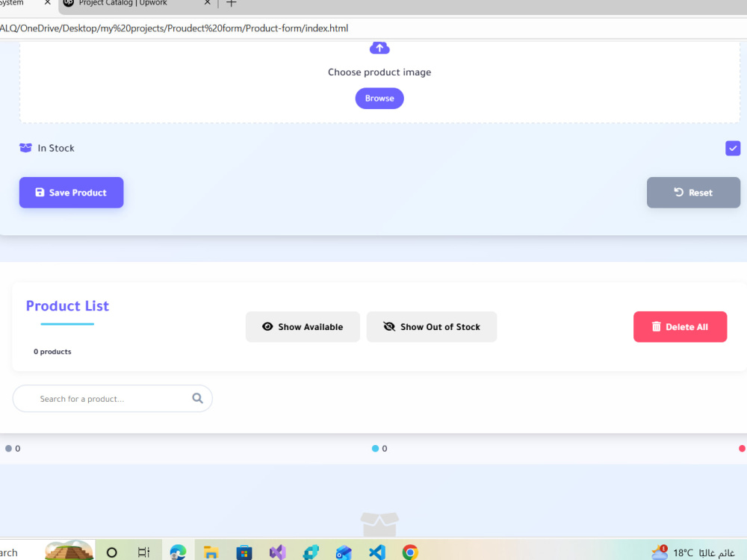Open File Explorer from taskbar
This screenshot has height=560, width=747.
click(211, 553)
